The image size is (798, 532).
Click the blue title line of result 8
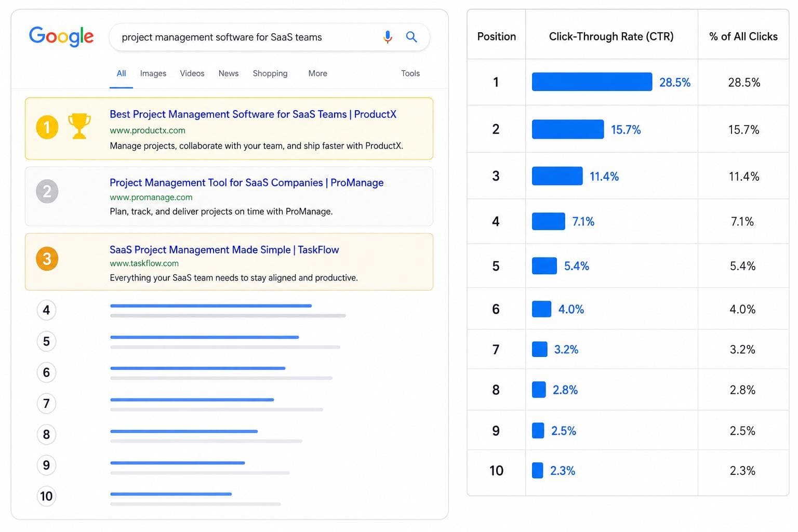(x=184, y=431)
